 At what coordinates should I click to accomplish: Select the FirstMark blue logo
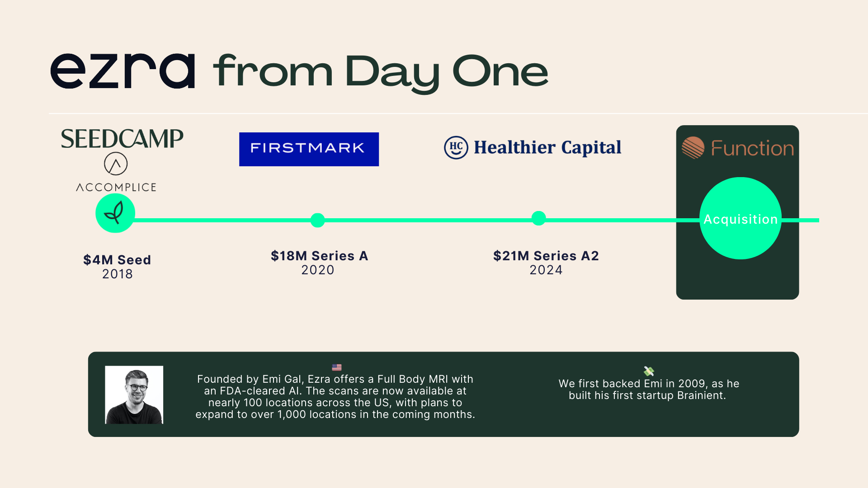point(309,149)
